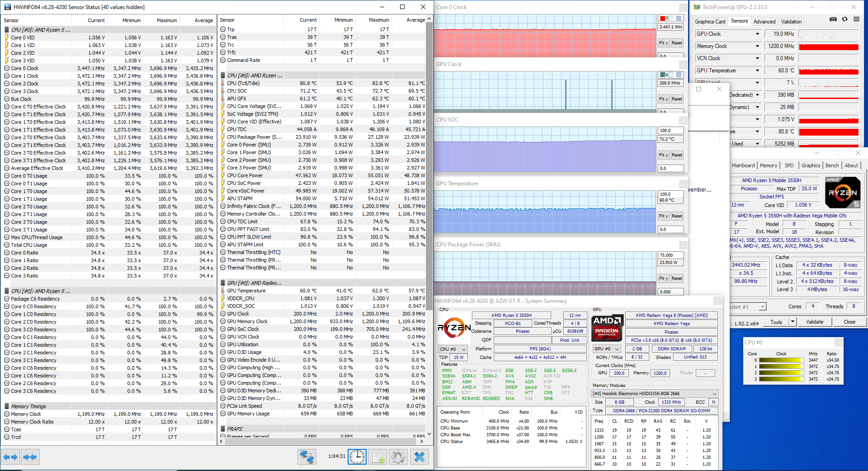
Task: Open the GPU Clock sensor dropdown in GPU-Z
Action: pos(757,34)
